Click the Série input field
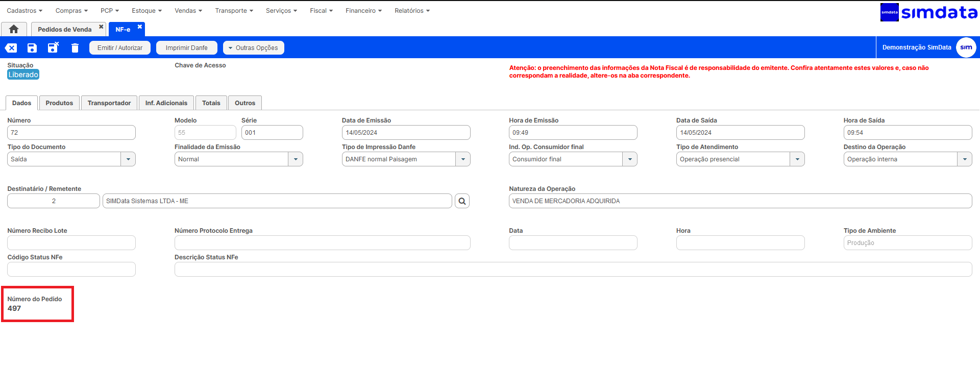 point(272,133)
